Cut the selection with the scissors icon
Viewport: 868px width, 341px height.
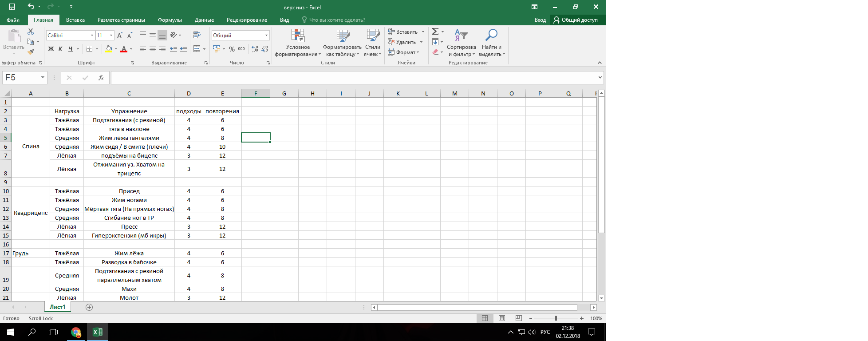click(31, 32)
